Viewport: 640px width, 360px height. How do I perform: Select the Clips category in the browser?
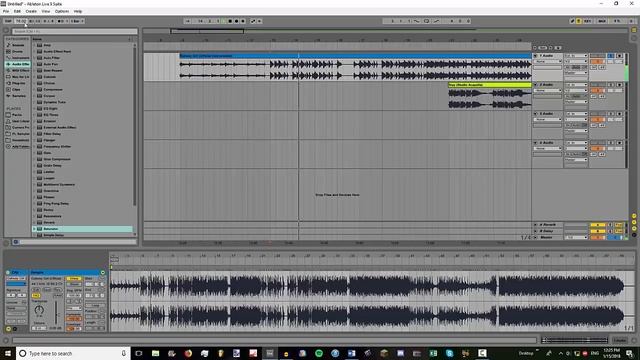pyautogui.click(x=18, y=89)
